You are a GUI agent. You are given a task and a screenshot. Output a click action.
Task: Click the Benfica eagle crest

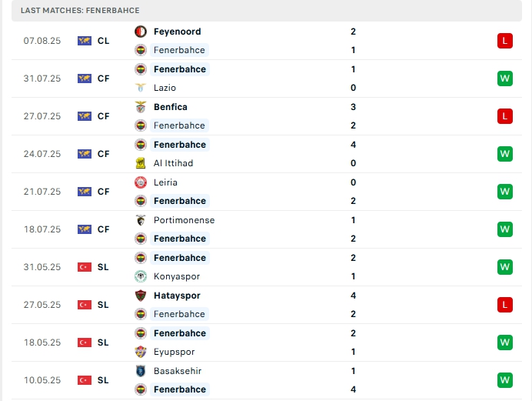coord(141,107)
